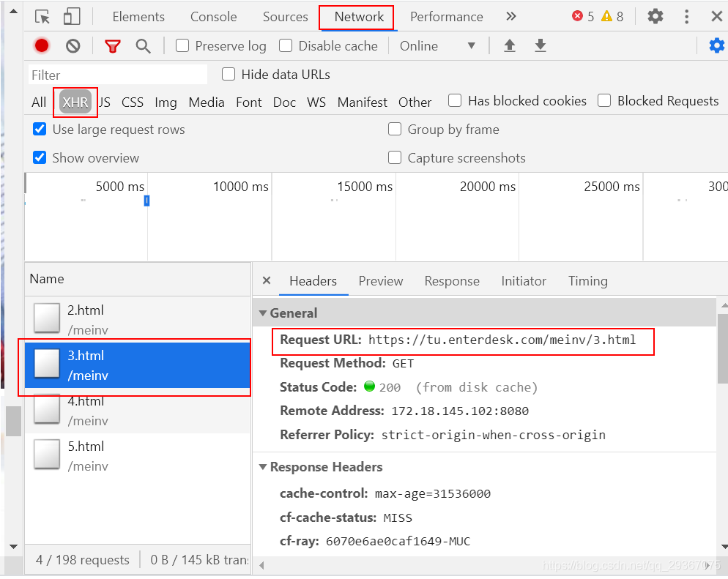
Task: Enable Preserve log checkbox
Action: click(182, 45)
